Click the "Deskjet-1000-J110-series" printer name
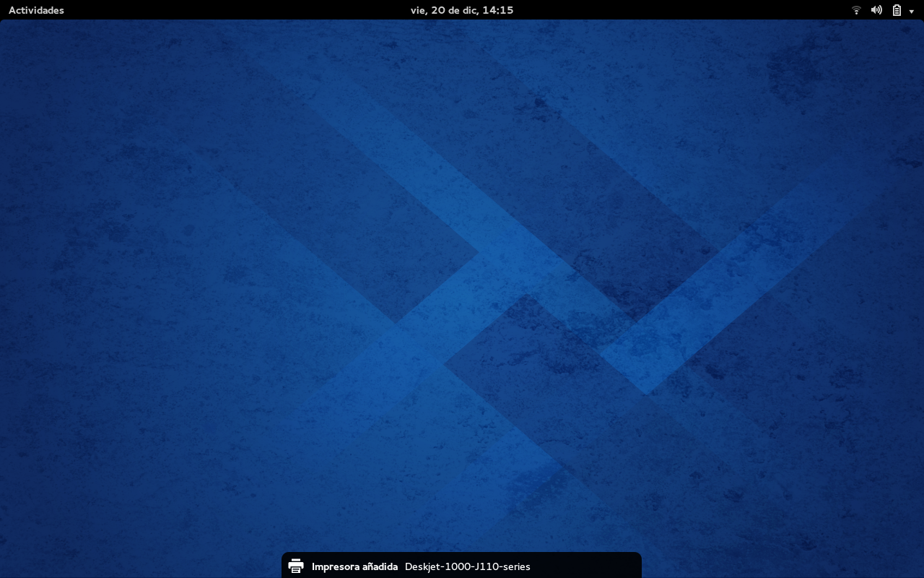This screenshot has width=924, height=578. 468,566
